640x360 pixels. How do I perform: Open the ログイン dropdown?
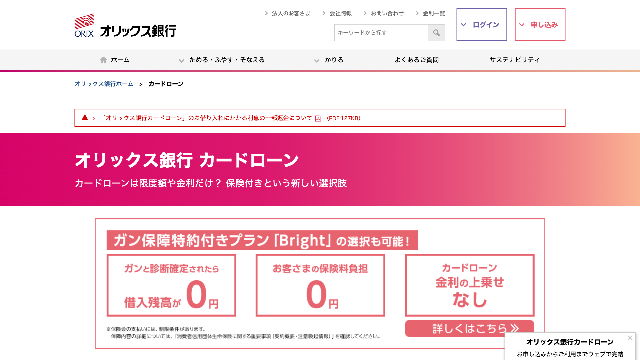pyautogui.click(x=481, y=24)
